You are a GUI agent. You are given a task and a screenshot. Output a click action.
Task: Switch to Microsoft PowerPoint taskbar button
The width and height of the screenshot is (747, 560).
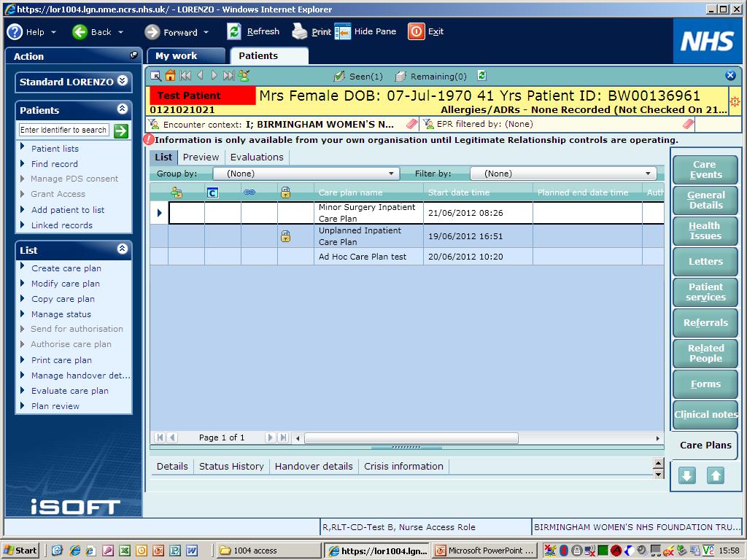click(x=484, y=551)
